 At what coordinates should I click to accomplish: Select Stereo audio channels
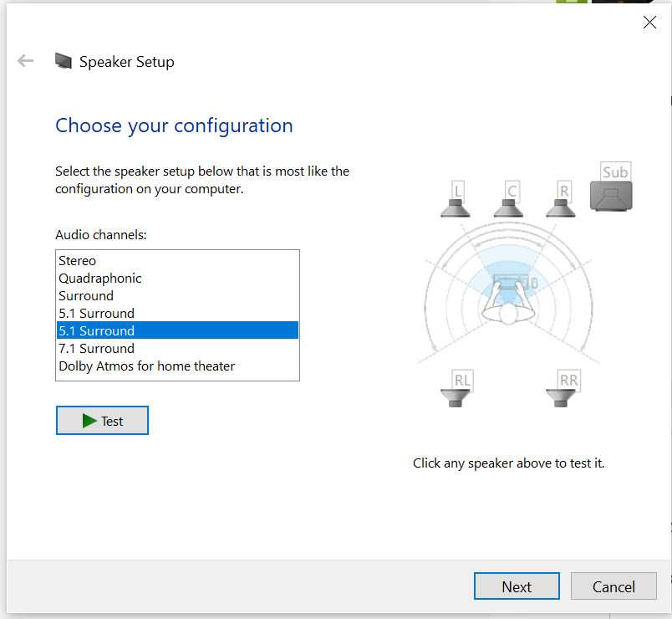coord(177,261)
